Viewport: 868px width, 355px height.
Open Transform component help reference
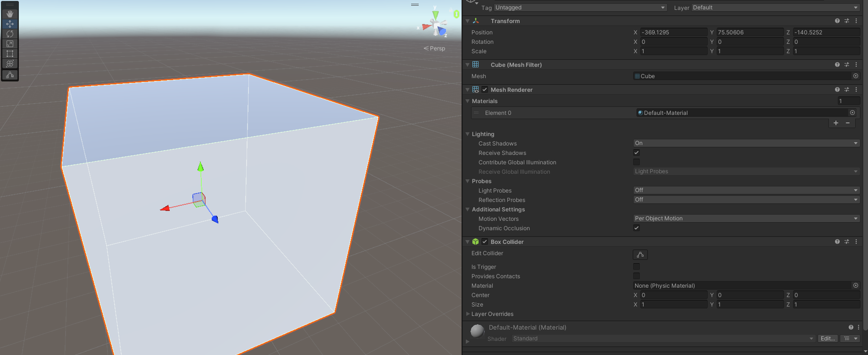pos(837,21)
